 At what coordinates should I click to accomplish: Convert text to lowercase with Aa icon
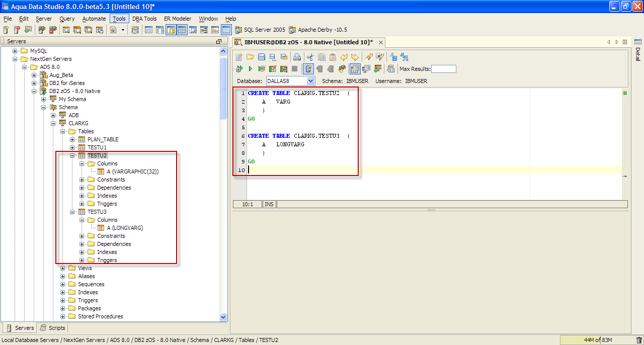click(x=393, y=57)
